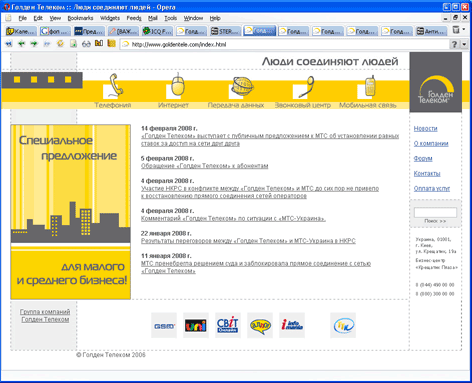Screen dimensions: 472x383
Task: Open the Window menu
Action: coord(193,18)
